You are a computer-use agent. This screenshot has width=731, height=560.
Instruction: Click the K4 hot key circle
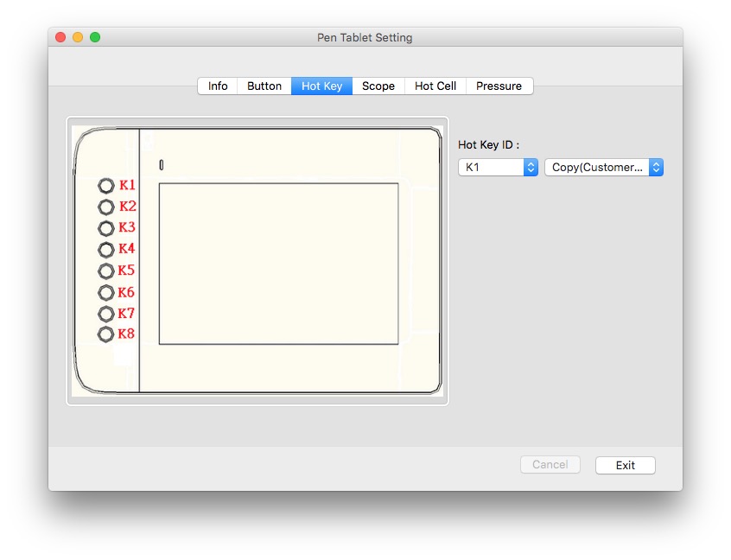coord(106,250)
